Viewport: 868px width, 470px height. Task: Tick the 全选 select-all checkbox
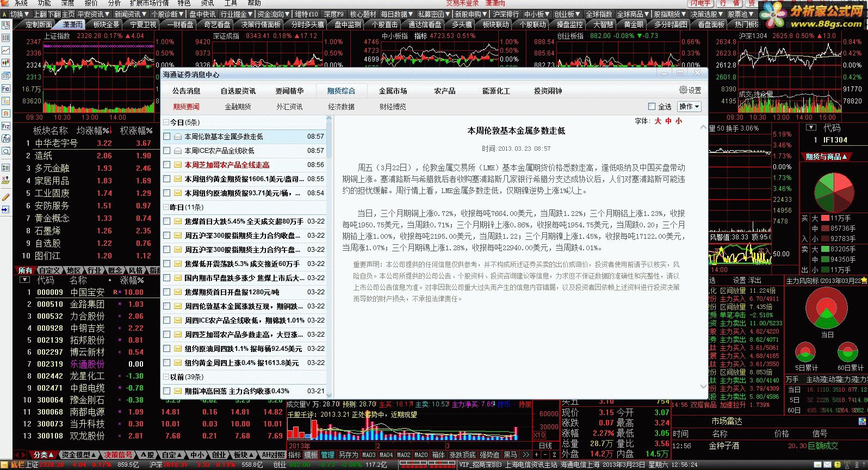click(652, 107)
